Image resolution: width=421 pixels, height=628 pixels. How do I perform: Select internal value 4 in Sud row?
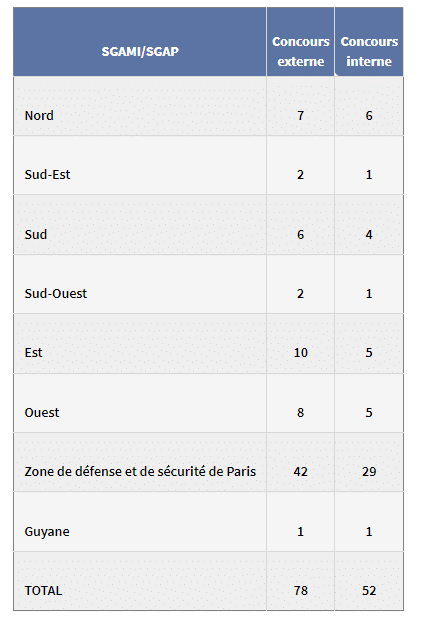tap(369, 234)
